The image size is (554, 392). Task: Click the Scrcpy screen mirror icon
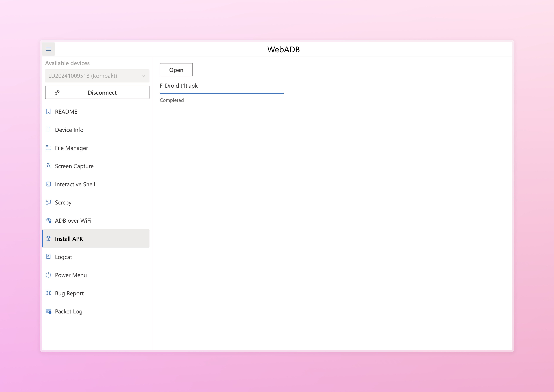tap(48, 202)
